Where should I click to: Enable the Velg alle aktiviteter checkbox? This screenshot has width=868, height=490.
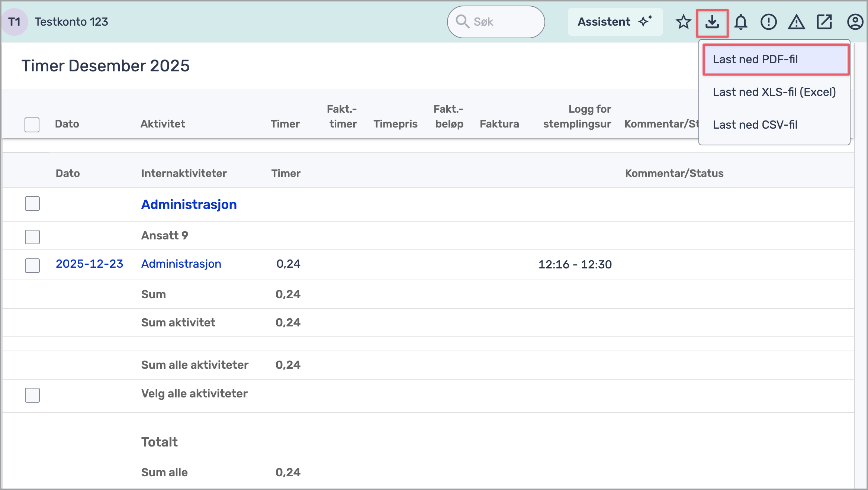[32, 395]
